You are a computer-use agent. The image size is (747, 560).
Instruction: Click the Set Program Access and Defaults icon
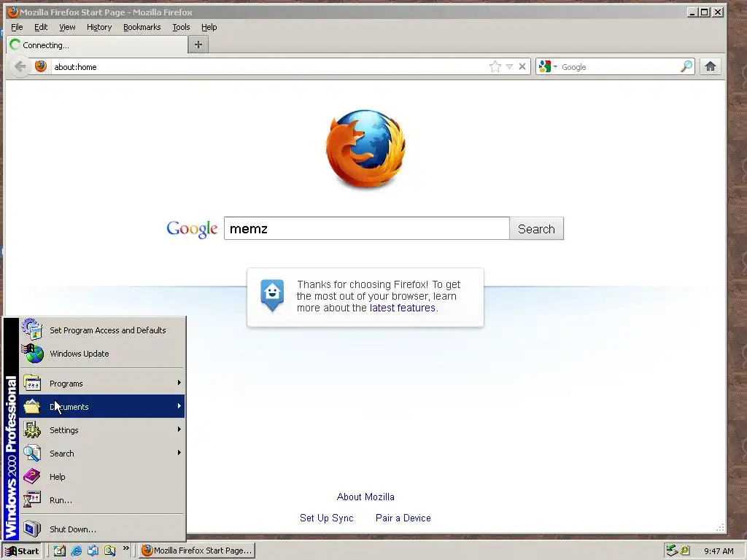(x=32, y=329)
